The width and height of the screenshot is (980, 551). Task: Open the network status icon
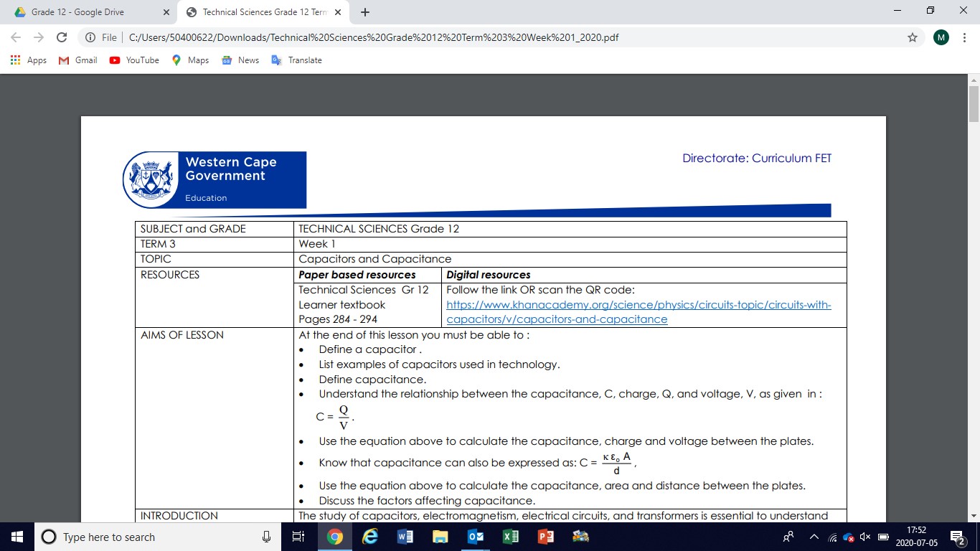click(x=832, y=537)
